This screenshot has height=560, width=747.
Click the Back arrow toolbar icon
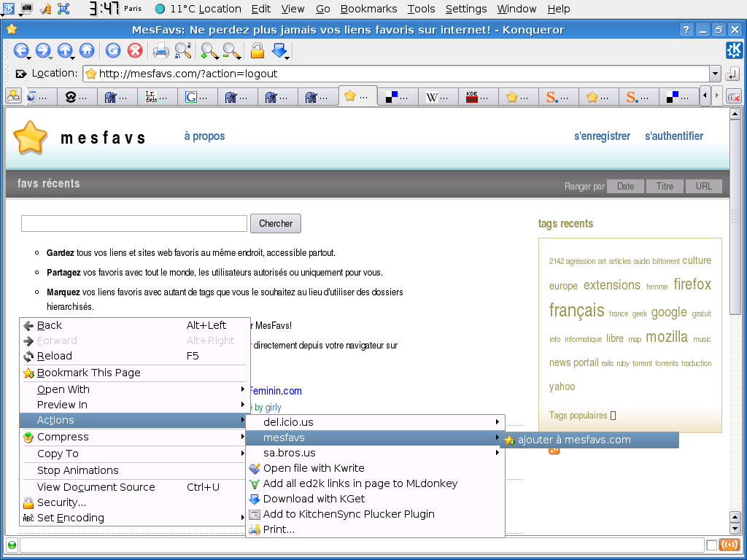click(20, 50)
